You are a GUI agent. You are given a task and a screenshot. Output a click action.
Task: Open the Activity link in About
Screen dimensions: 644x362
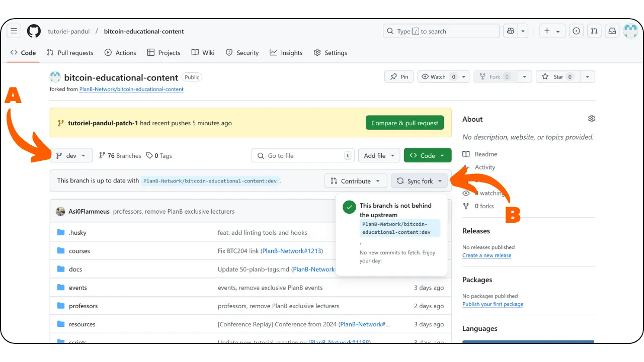coord(480,167)
